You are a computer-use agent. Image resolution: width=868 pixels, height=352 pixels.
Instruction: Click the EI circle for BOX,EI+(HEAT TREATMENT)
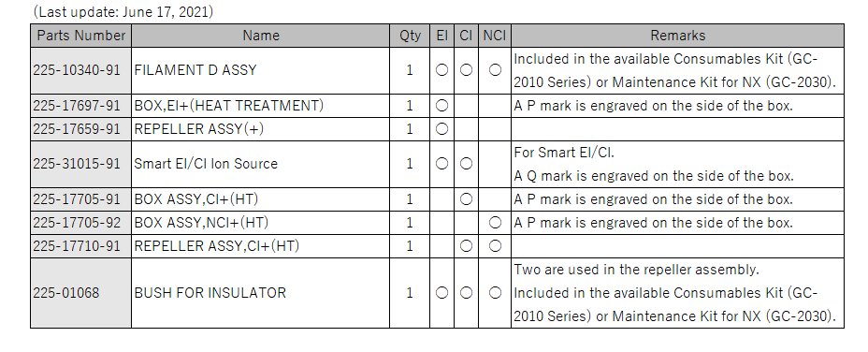[x=441, y=106]
